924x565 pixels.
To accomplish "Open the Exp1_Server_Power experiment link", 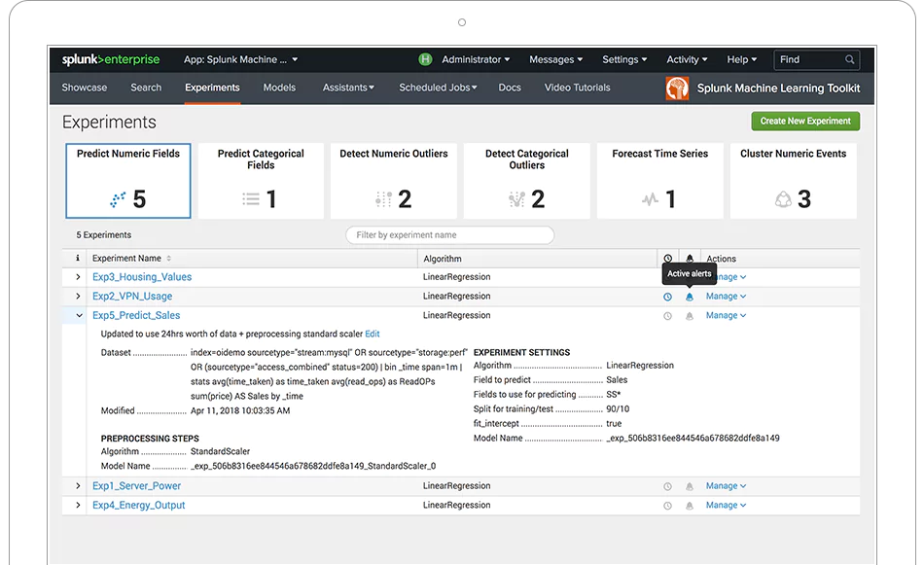I will (137, 486).
